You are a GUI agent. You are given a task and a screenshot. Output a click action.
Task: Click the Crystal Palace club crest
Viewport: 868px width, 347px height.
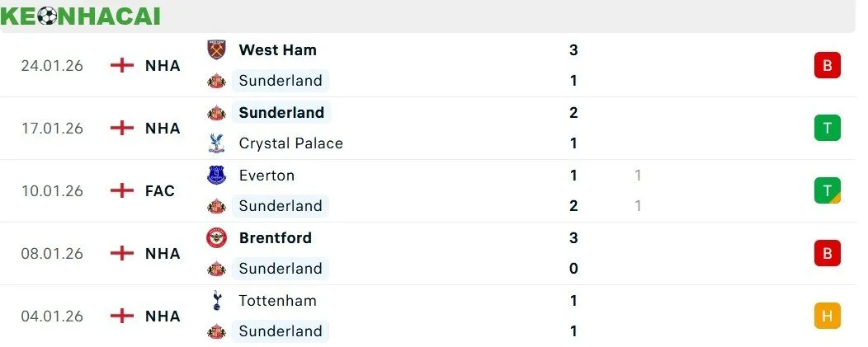[x=215, y=143]
